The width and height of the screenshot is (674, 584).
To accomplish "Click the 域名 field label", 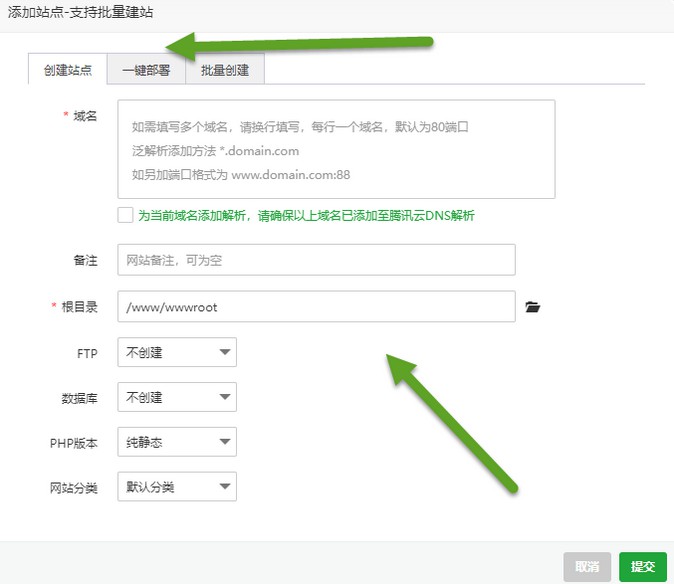I will tap(85, 116).
